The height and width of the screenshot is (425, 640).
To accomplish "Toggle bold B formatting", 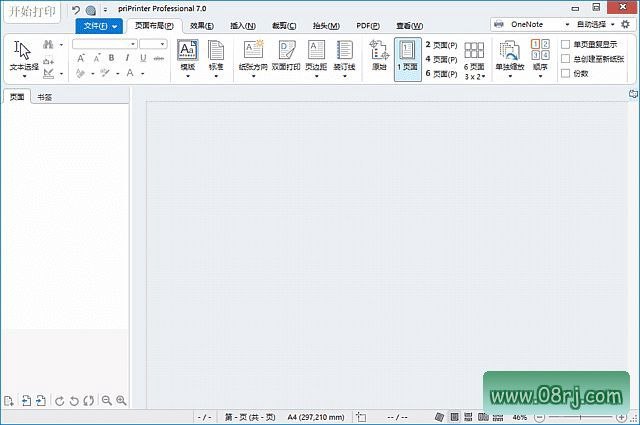I will [111, 58].
